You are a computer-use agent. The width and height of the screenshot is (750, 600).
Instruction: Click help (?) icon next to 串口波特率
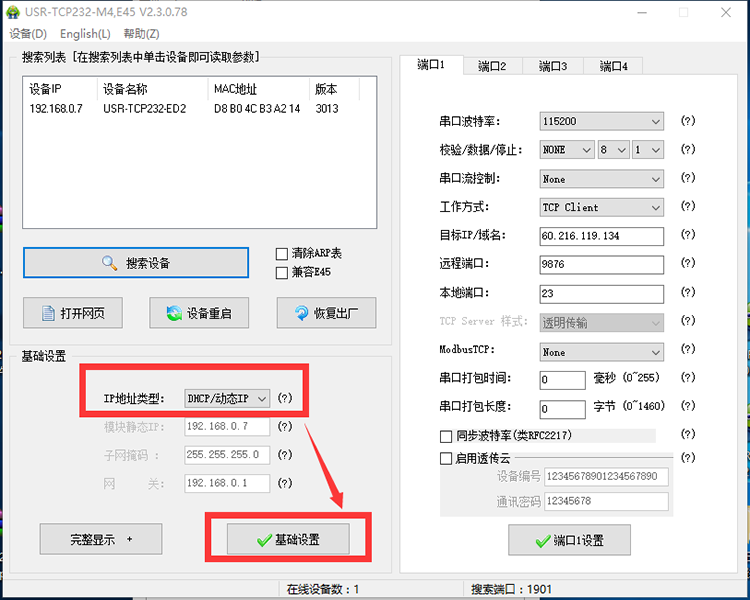(x=687, y=121)
